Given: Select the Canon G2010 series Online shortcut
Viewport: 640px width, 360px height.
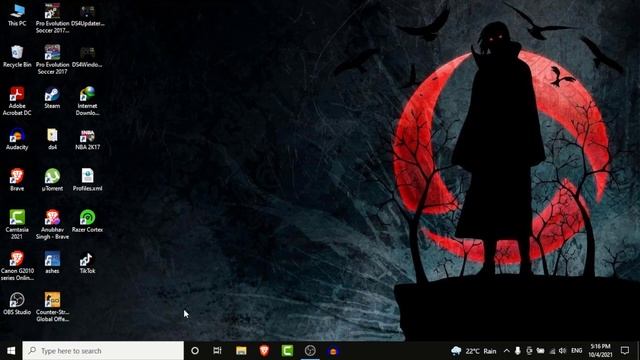Looking at the screenshot, I should (x=17, y=265).
